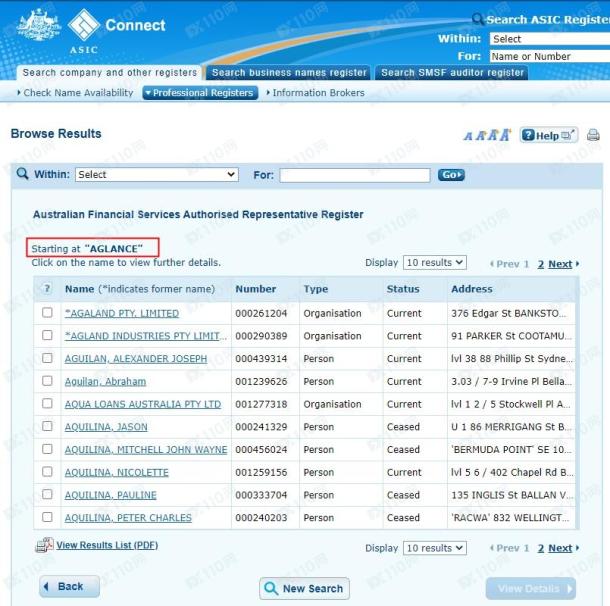
Task: Open AQUILINA, JASON link
Action: click(x=106, y=427)
